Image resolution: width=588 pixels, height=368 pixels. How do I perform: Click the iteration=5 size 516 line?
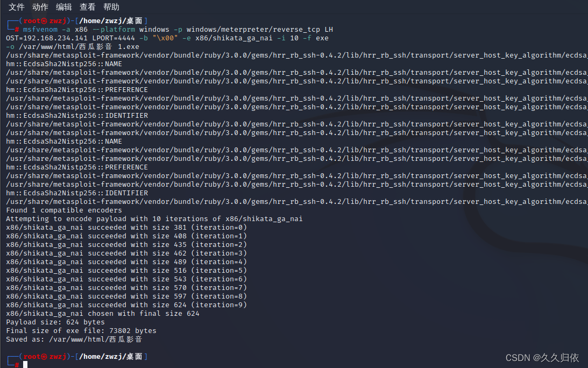point(126,271)
